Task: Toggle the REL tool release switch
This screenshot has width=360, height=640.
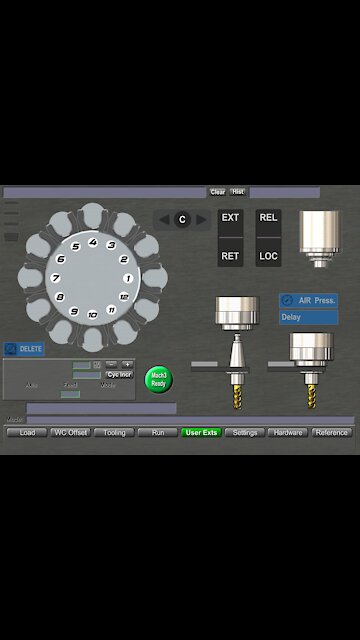Action: 268,223
